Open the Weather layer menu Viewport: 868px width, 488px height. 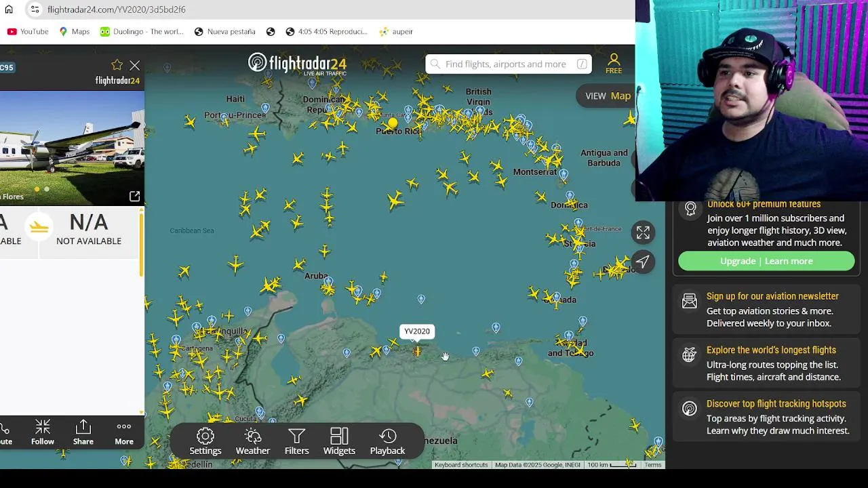[253, 441]
